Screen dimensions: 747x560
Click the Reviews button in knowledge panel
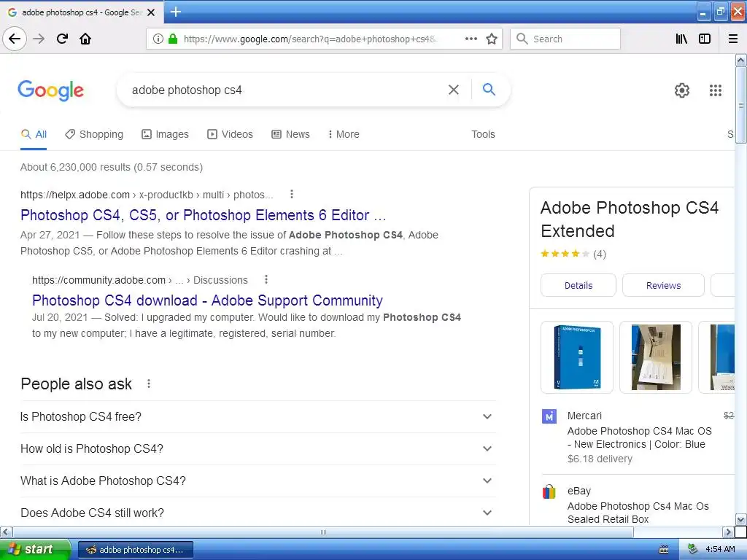click(x=663, y=285)
